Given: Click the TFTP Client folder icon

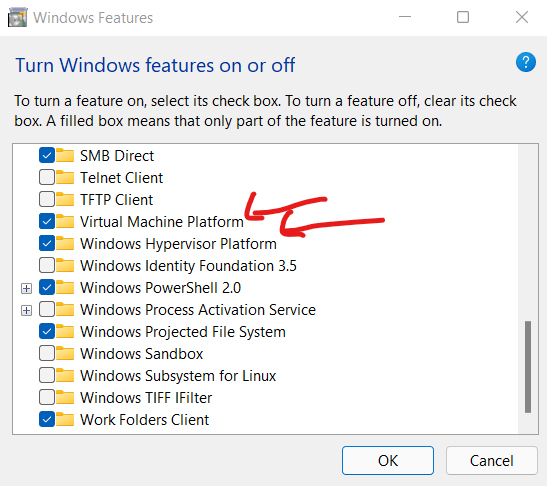Looking at the screenshot, I should coord(65,200).
